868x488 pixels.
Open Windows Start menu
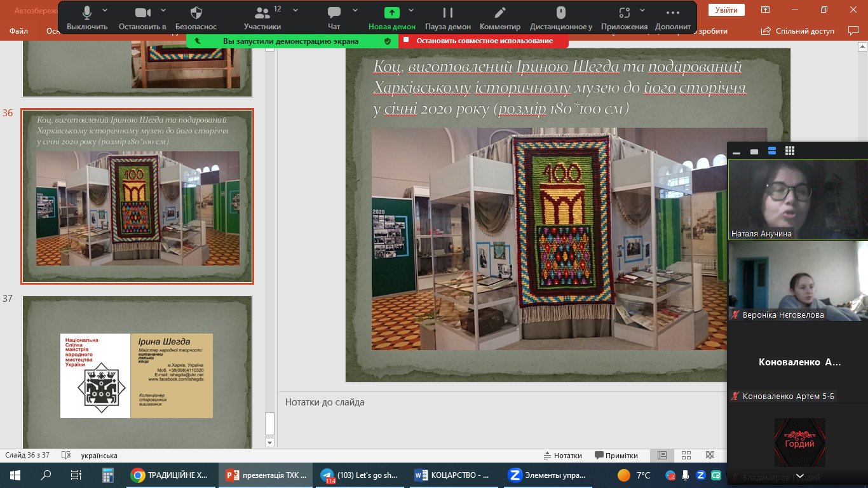pyautogui.click(x=15, y=475)
